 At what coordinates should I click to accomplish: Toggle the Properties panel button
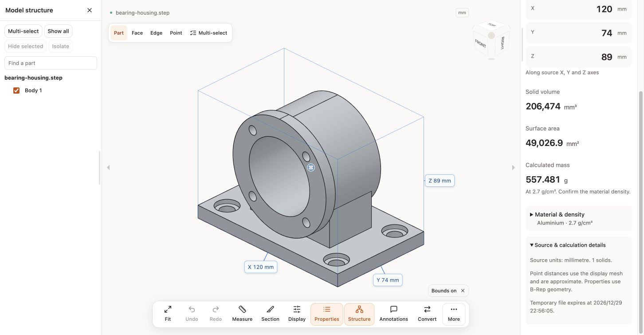pyautogui.click(x=327, y=314)
